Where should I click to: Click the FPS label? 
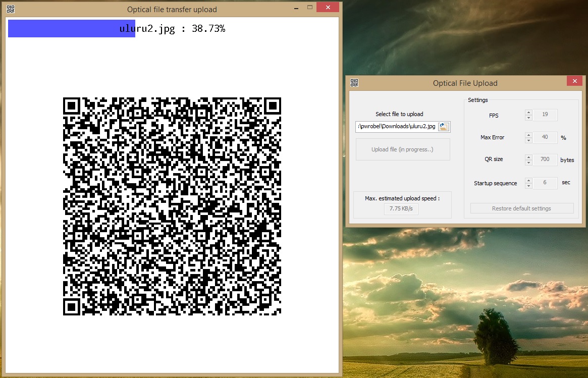coord(494,116)
